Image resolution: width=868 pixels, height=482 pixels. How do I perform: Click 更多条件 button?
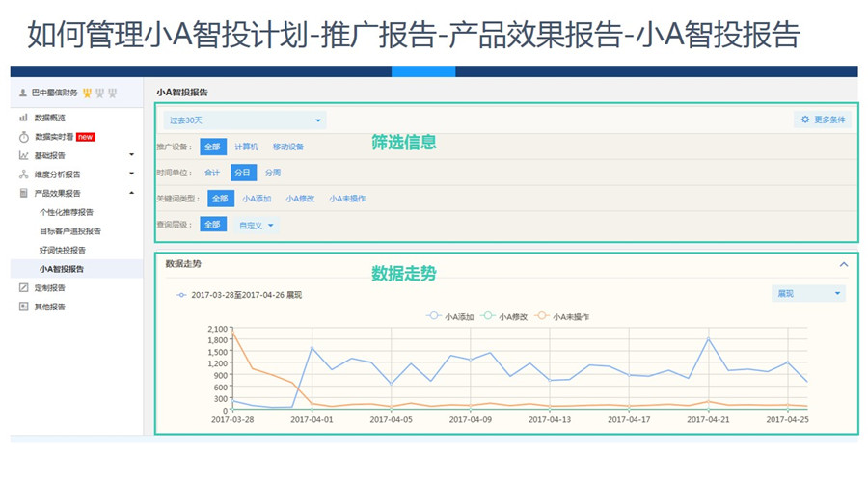[x=823, y=120]
